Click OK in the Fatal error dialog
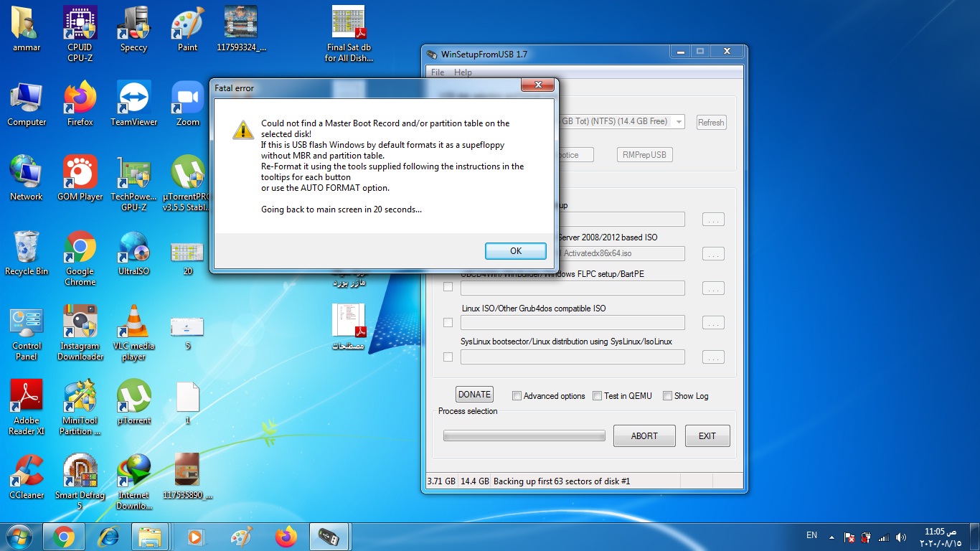The height and width of the screenshot is (551, 980). coord(516,251)
